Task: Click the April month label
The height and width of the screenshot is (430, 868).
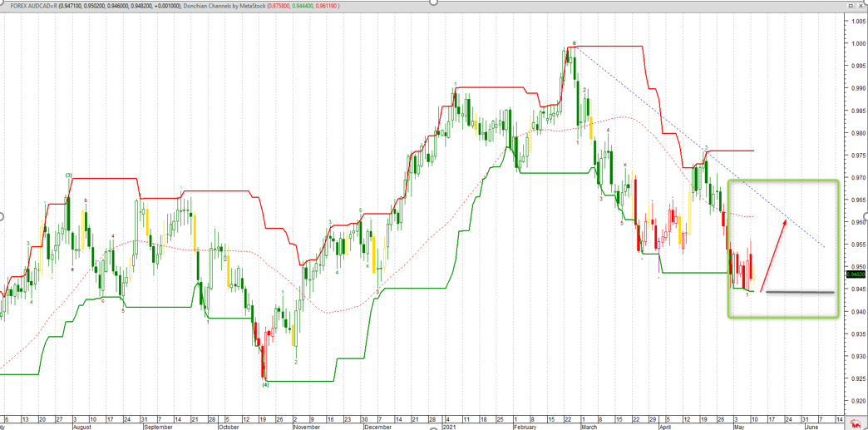Action: coord(667,427)
